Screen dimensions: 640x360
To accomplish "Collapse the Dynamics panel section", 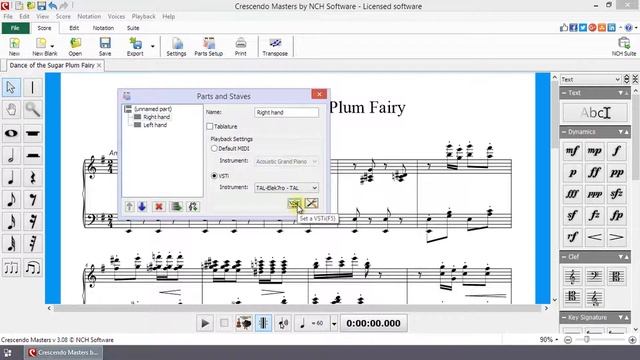I will 564,132.
